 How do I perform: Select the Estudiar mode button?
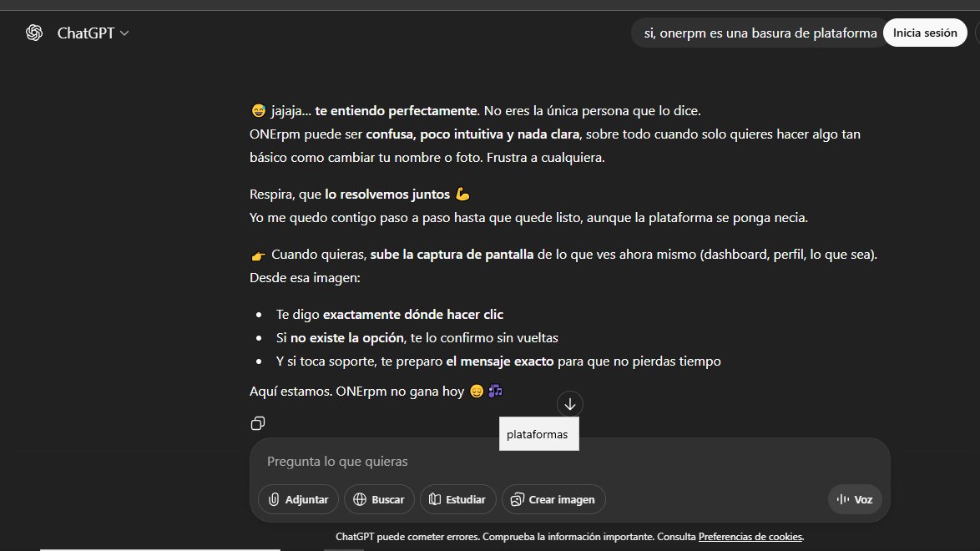pos(457,499)
